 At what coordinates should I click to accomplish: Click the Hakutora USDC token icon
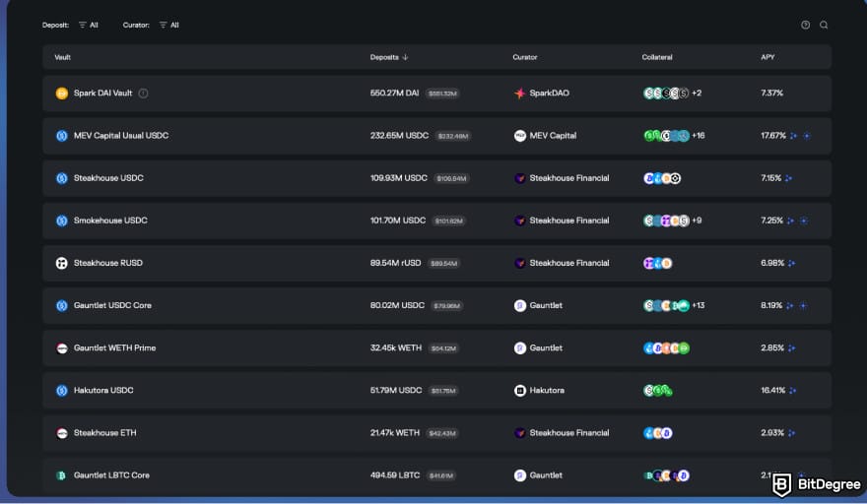61,391
